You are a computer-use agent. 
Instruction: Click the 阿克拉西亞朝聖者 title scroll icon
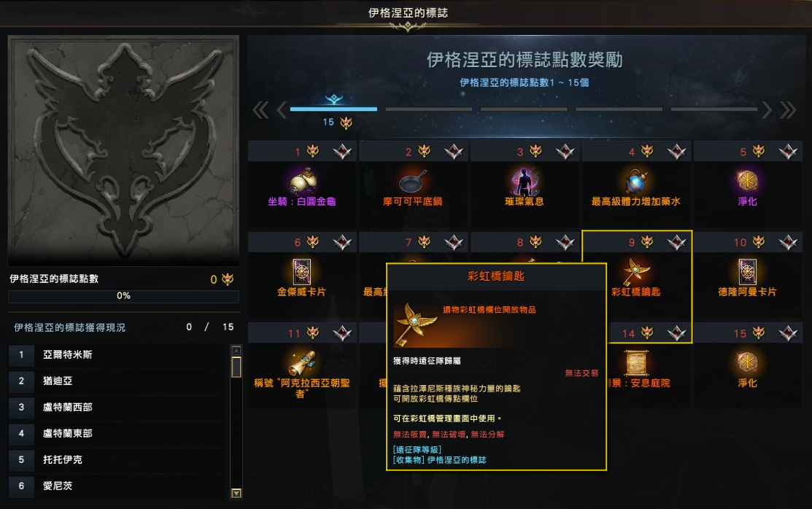302,362
